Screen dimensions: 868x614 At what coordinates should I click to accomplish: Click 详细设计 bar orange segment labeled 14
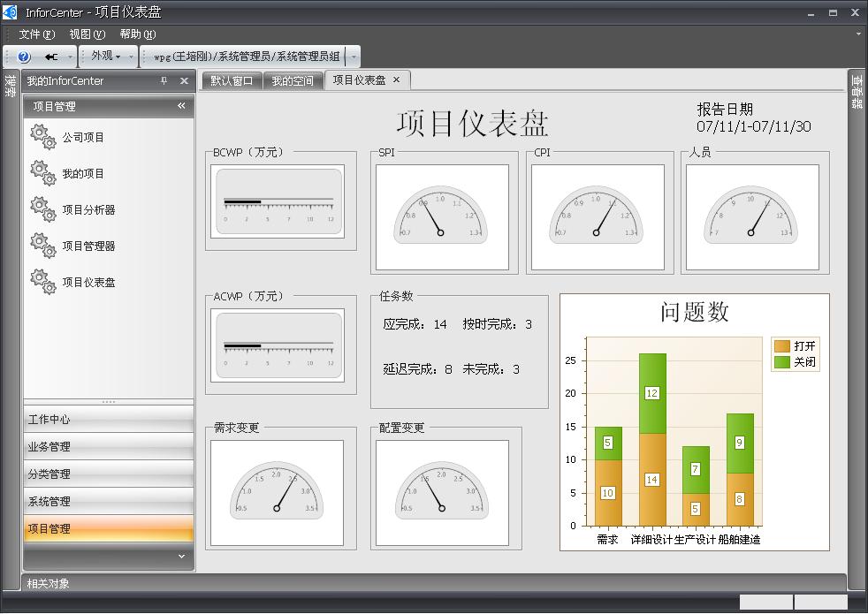(652, 480)
